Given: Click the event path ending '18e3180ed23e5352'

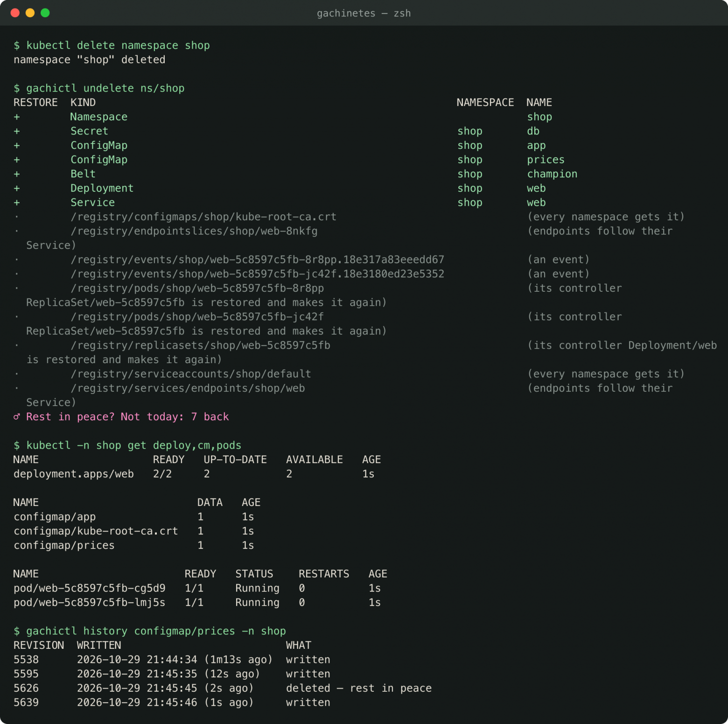Looking at the screenshot, I should 257,274.
